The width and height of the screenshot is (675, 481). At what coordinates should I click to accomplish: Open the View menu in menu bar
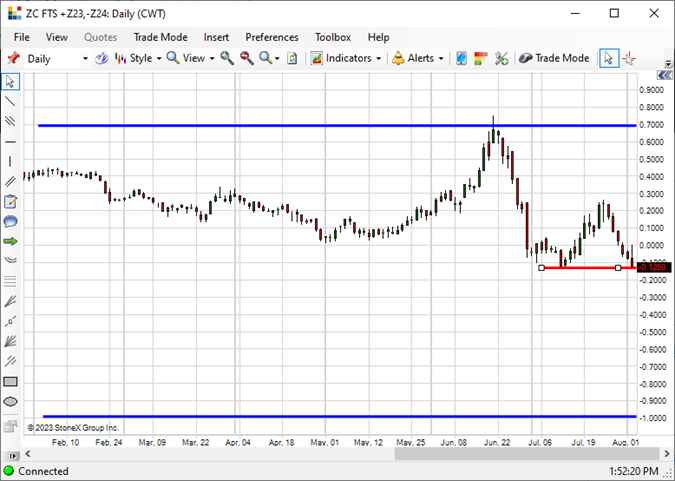coord(56,37)
